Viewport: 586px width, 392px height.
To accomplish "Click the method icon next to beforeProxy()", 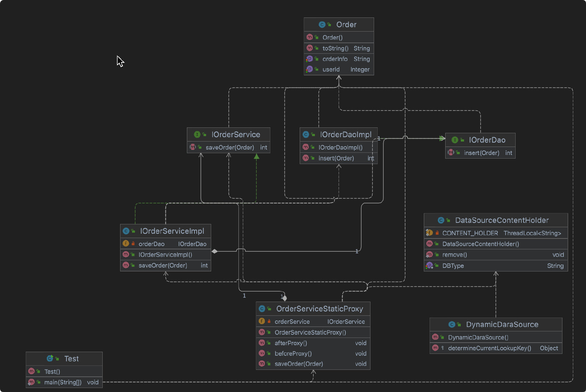I will pos(262,353).
